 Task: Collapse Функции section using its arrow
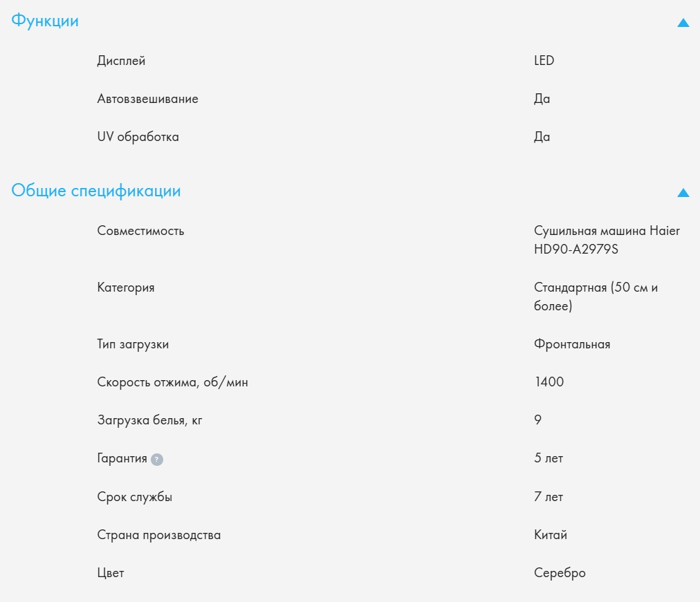click(x=683, y=23)
